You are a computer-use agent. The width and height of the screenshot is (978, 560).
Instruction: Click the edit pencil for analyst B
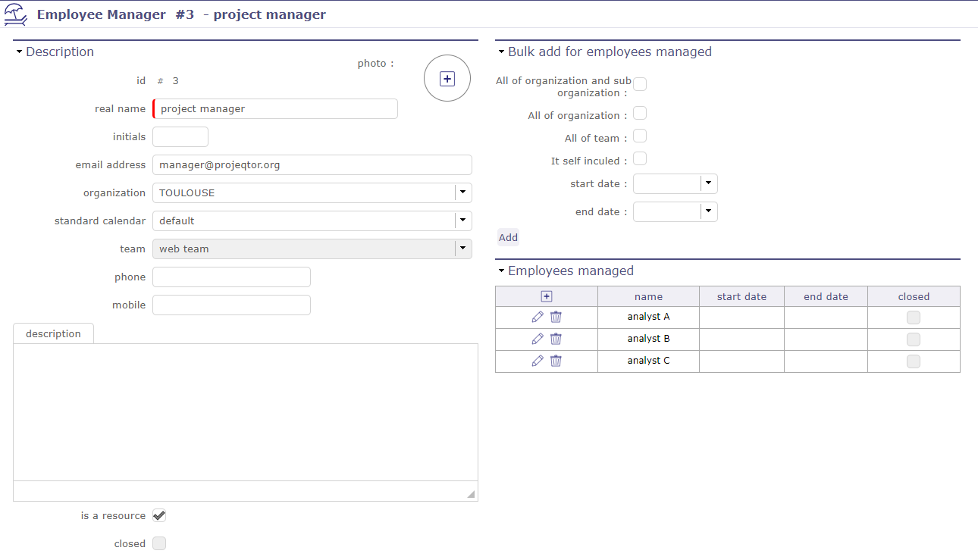pyautogui.click(x=538, y=339)
